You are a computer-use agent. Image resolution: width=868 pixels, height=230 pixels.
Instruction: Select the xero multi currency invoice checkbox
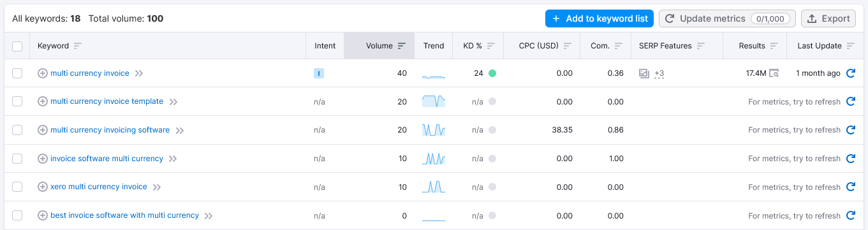click(17, 187)
